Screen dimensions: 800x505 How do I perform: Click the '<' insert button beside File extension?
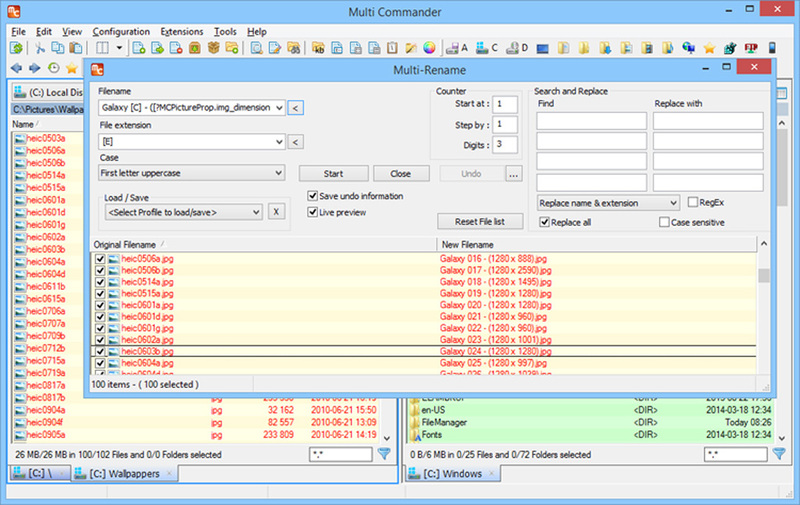pos(295,141)
